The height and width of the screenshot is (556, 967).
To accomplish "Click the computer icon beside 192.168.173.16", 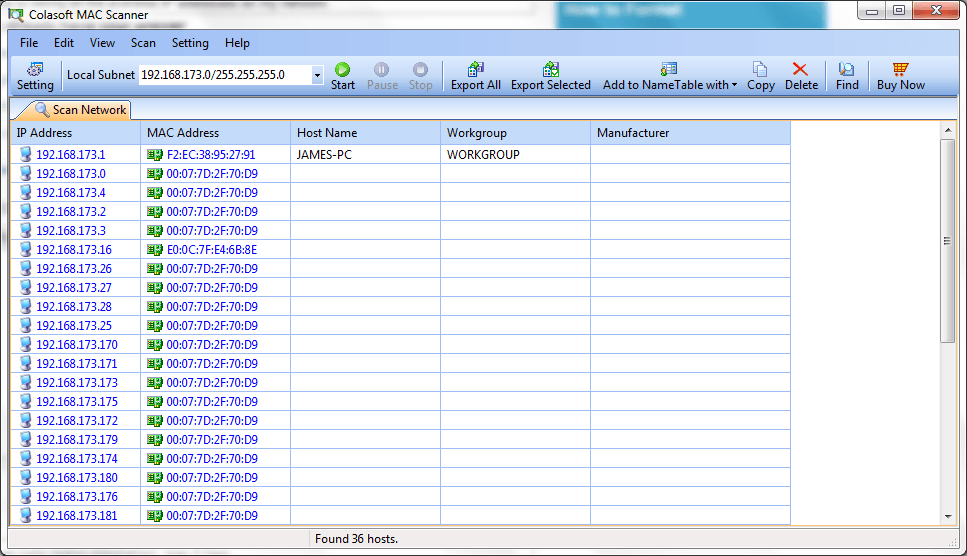I will click(25, 249).
